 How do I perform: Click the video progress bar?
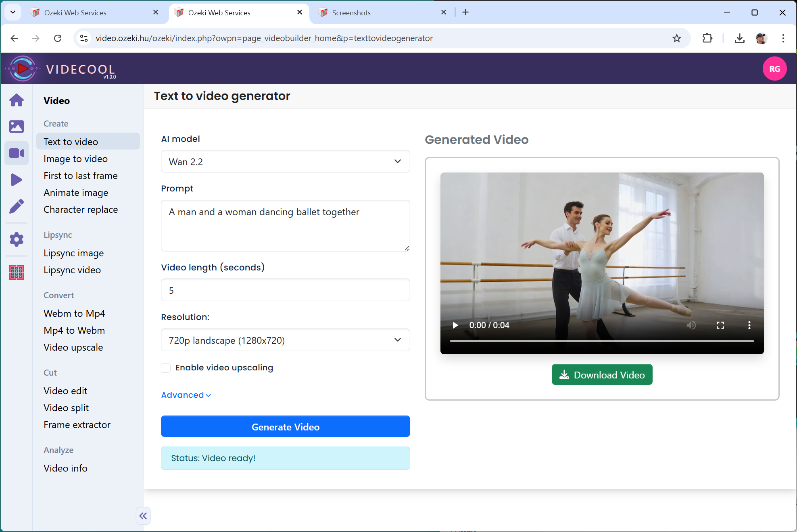point(602,341)
